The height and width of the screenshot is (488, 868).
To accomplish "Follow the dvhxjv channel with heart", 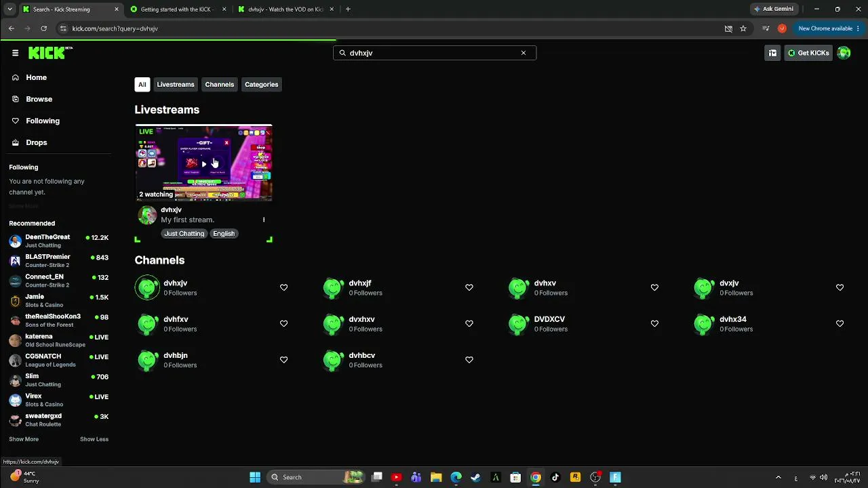I will point(283,287).
